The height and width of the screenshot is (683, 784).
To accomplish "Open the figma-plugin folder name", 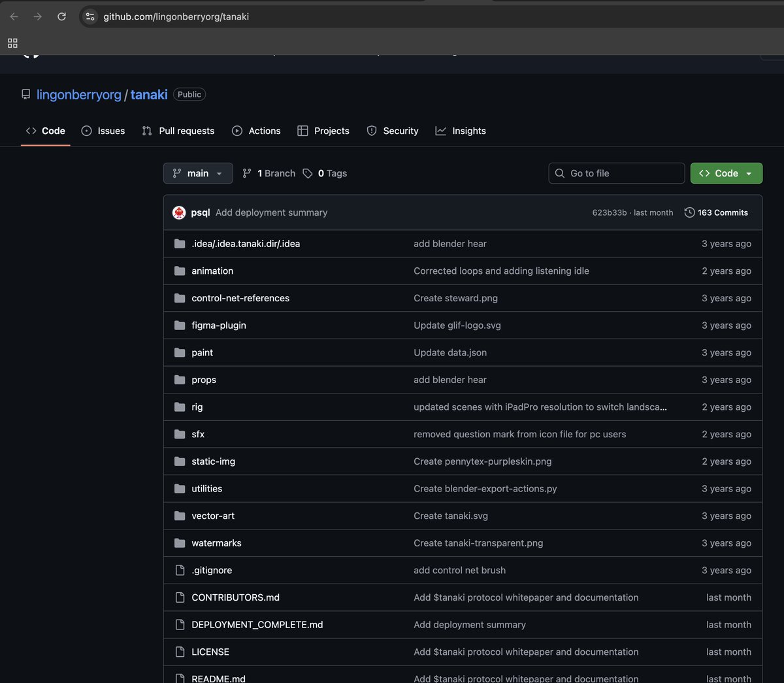I will pos(219,325).
